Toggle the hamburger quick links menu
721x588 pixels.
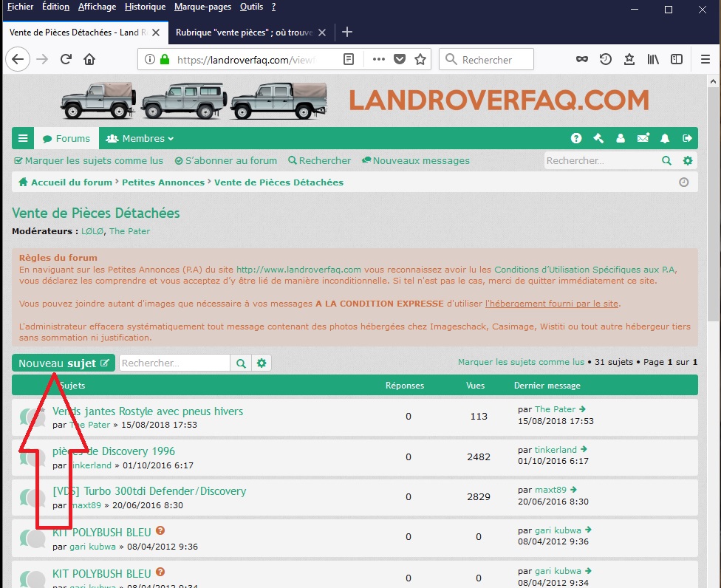(23, 138)
